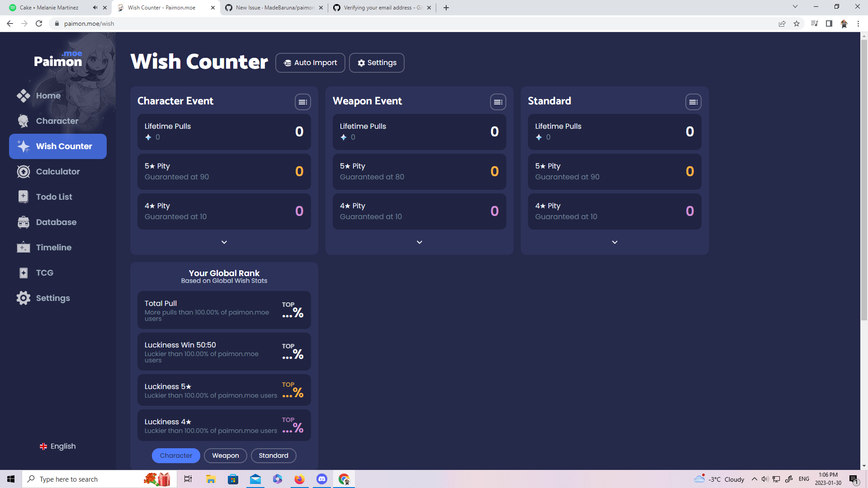The width and height of the screenshot is (868, 488).
Task: Select the Character rank filter pill
Action: tap(176, 455)
